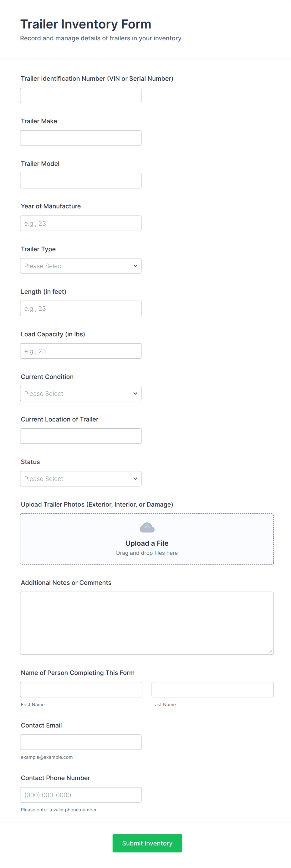Screen dimensions: 291x868
Task: Click the Additional Notes text area
Action: [x=147, y=623]
